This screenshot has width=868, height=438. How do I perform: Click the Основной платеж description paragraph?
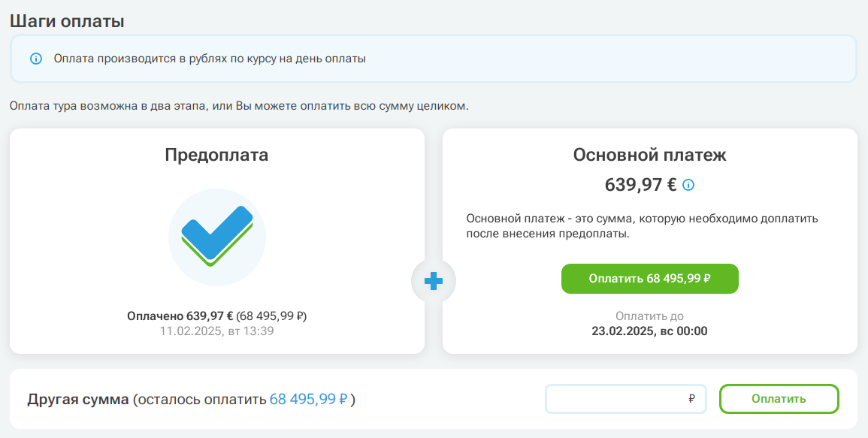[x=642, y=226]
